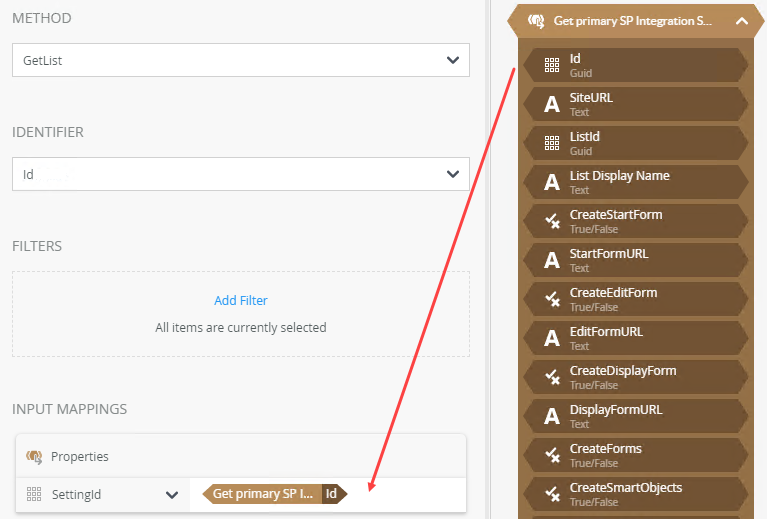The height and width of the screenshot is (519, 767).
Task: Click the 'All items are currently selected' text
Action: pos(241,327)
